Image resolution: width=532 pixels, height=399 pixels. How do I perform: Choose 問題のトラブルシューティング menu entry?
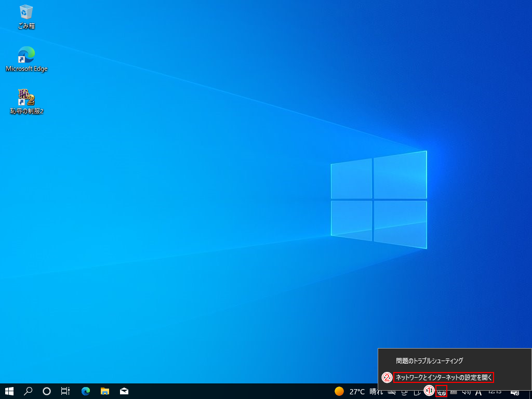pos(455,361)
